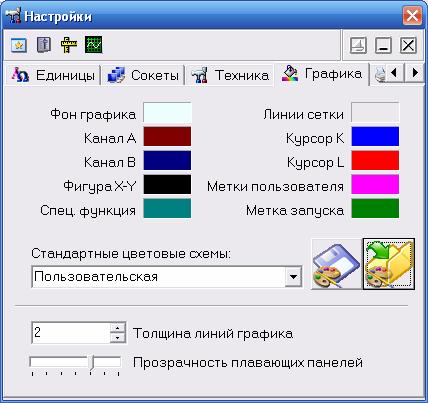The width and height of the screenshot is (428, 403).
Task: Close the inner settings panel
Action: 408,45
